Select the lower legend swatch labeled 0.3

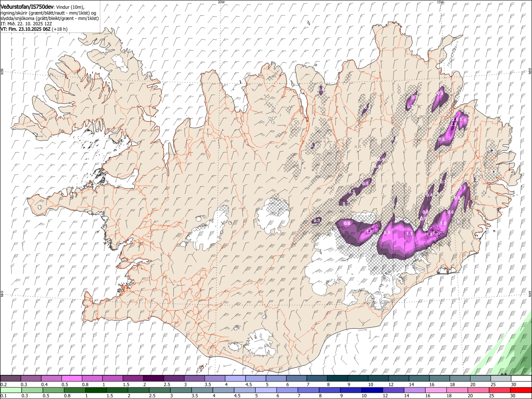pos(32,390)
